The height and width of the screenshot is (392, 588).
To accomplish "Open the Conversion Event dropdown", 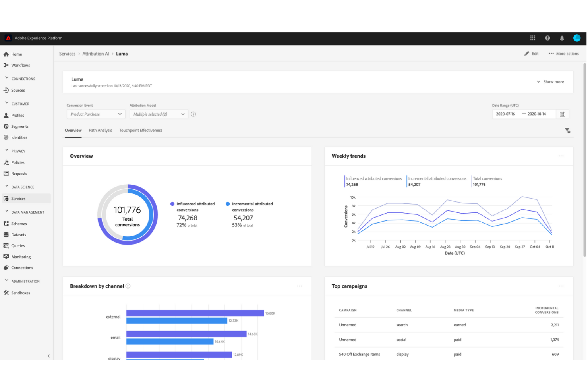I will click(x=96, y=114).
